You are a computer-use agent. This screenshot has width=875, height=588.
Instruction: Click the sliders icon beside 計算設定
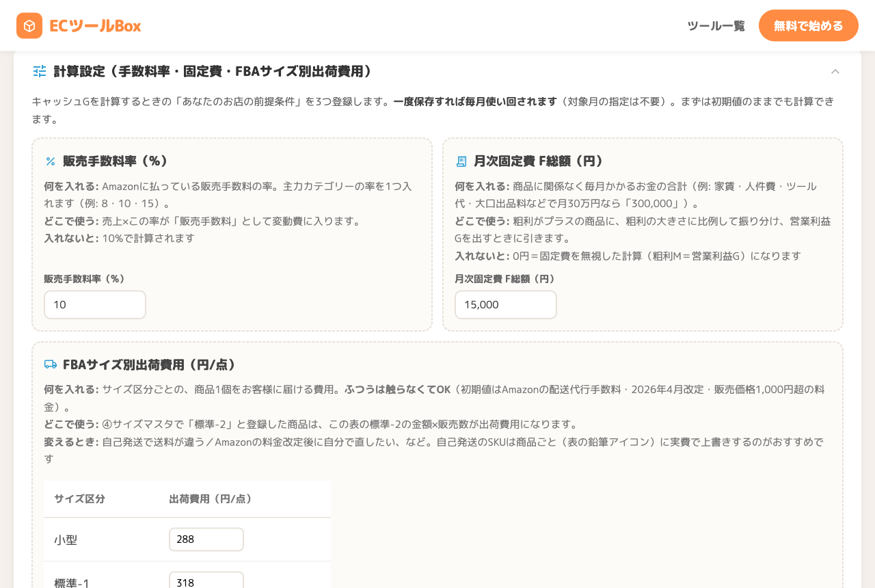tap(40, 71)
